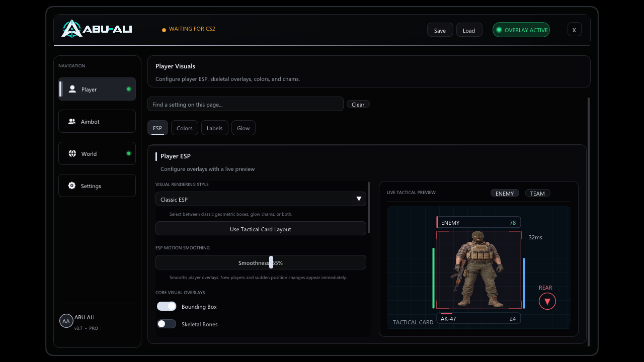Click the TACTICAL CARD label

coord(413,322)
